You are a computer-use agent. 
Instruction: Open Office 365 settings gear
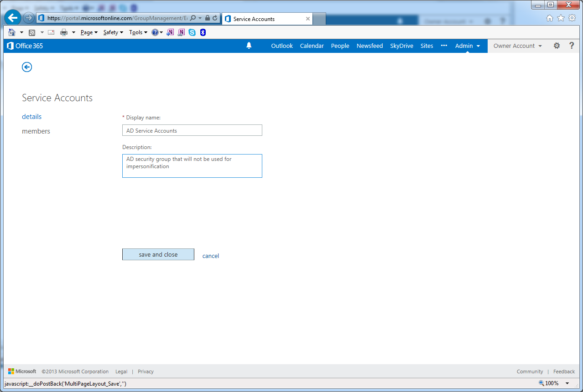(x=557, y=46)
